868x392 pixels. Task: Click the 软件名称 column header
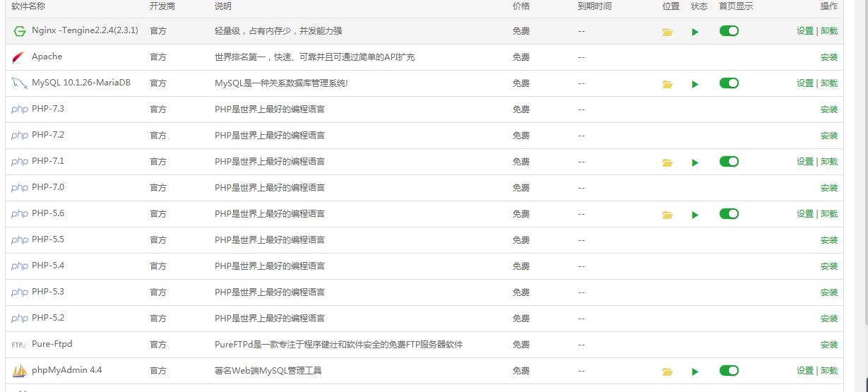click(28, 6)
